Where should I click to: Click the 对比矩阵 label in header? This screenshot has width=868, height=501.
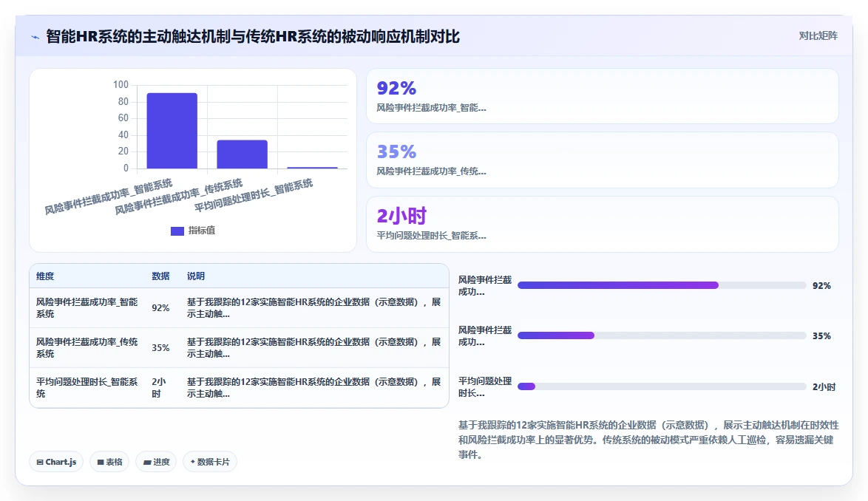tap(818, 36)
